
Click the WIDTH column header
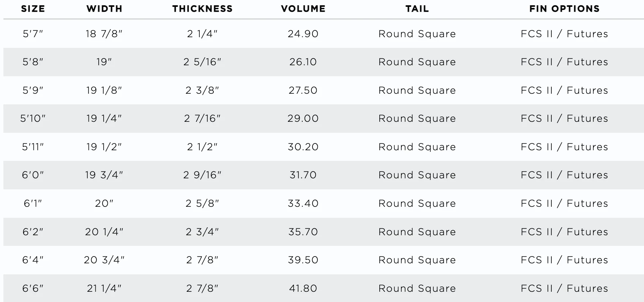tap(104, 9)
